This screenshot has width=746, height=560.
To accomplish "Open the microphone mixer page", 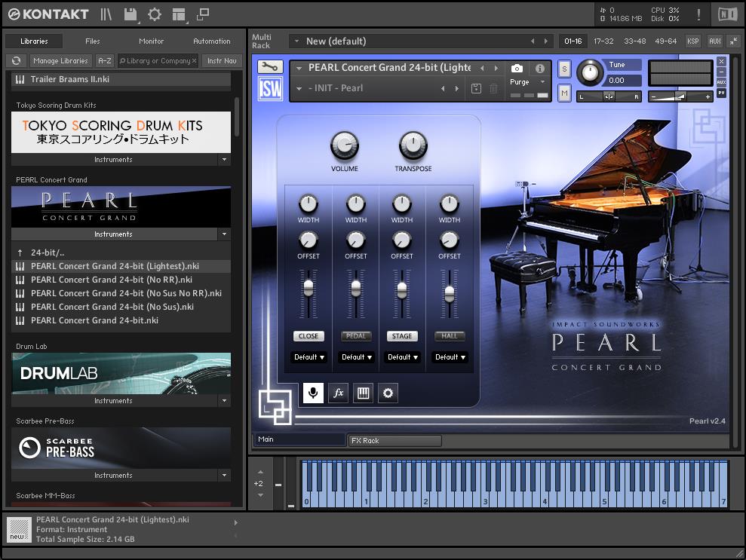I will (313, 393).
